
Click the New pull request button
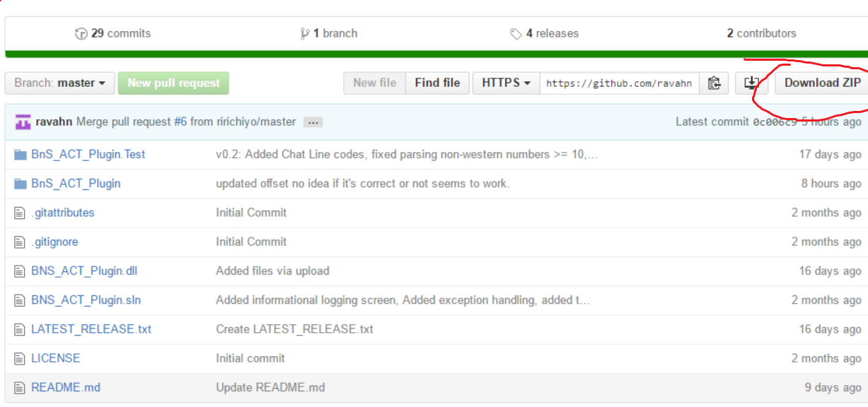(173, 83)
